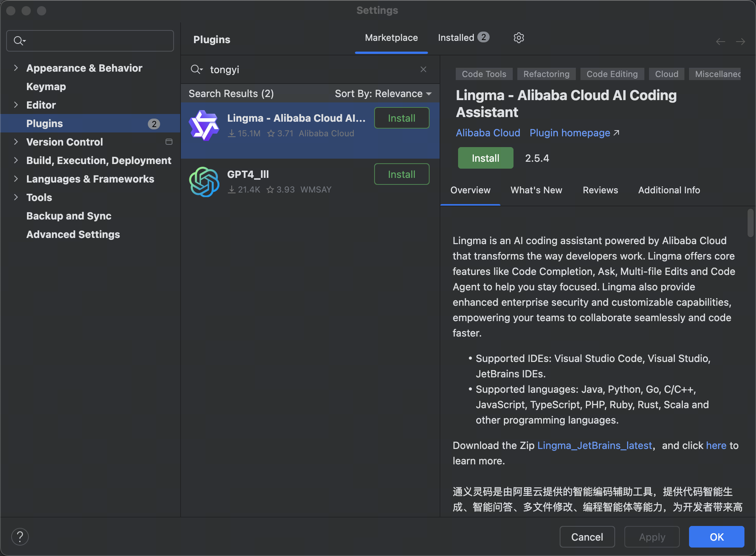Click the Lingma plugin logo icon

[x=204, y=126]
